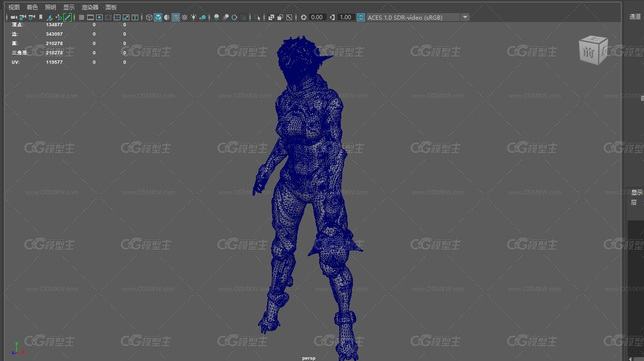Click the Gamma icon
This screenshot has height=361, width=644.
pos(332,17)
